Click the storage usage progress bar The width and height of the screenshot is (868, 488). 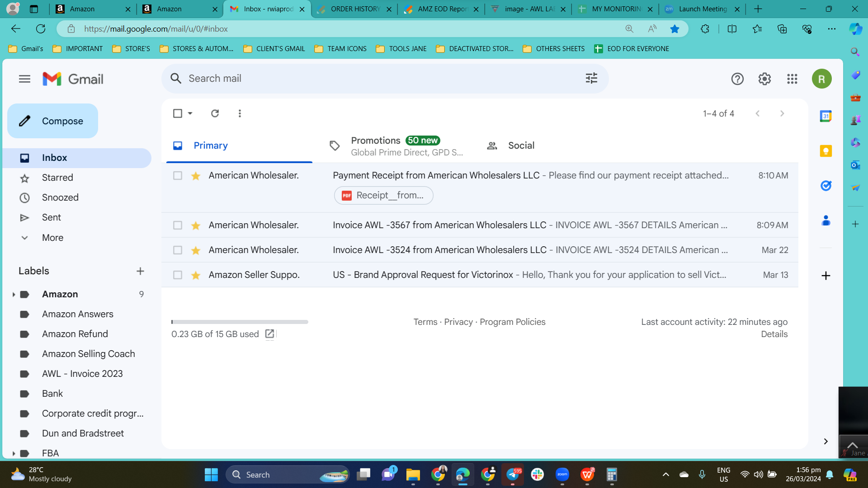pos(240,322)
